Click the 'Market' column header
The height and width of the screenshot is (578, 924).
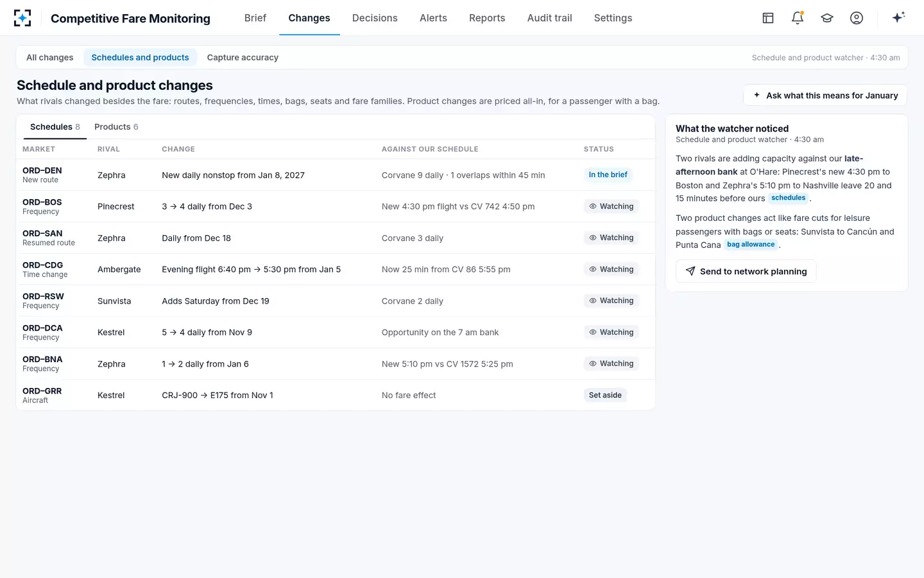point(38,149)
